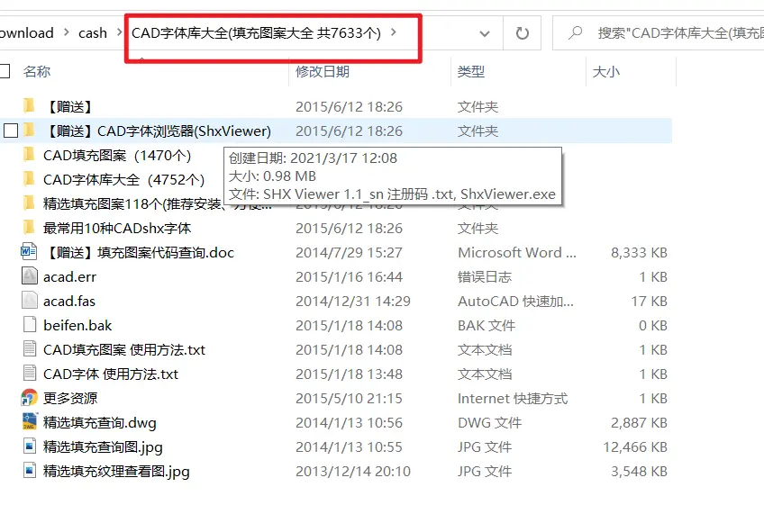Click the 2,887 KB size value
The width and height of the screenshot is (764, 532).
click(x=639, y=422)
